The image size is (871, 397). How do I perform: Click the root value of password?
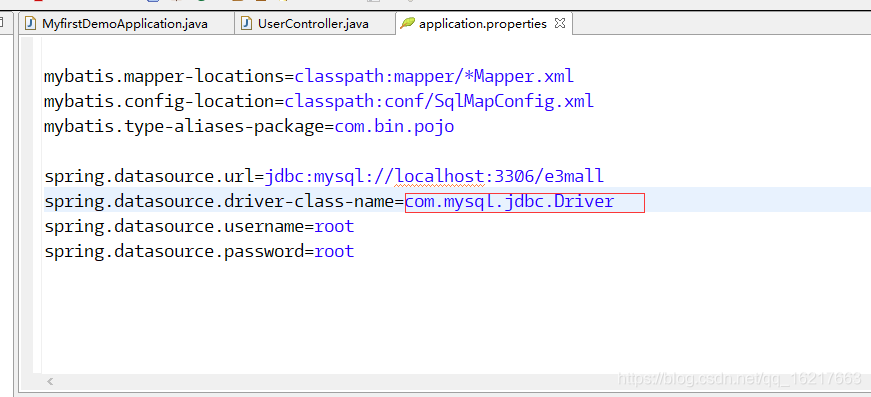334,252
